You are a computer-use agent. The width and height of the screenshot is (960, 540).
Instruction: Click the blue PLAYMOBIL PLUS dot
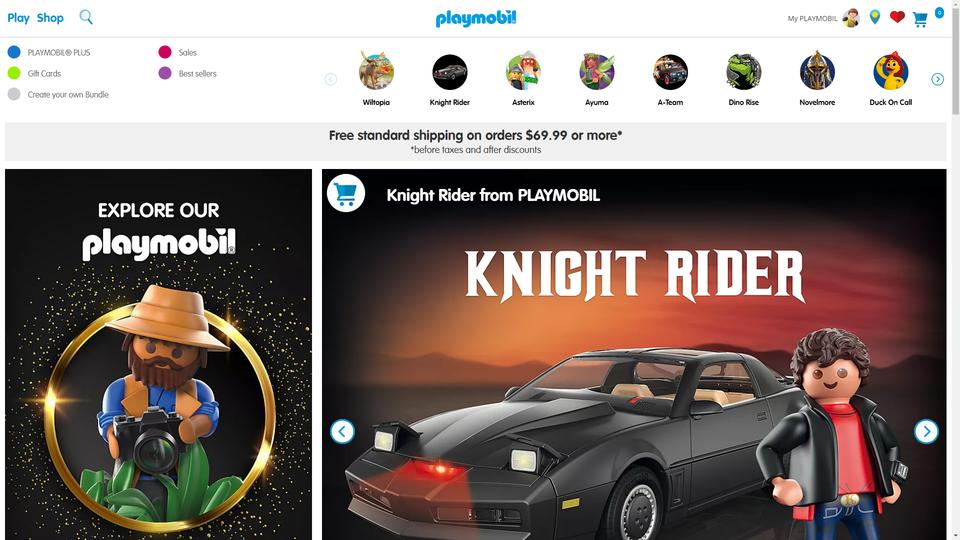pyautogui.click(x=14, y=52)
